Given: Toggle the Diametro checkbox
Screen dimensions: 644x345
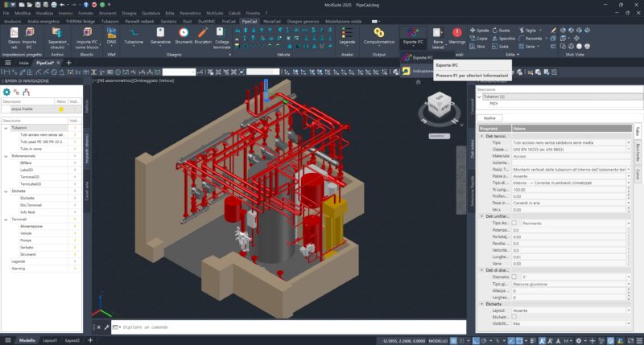Looking at the screenshot, I should click(x=515, y=277).
